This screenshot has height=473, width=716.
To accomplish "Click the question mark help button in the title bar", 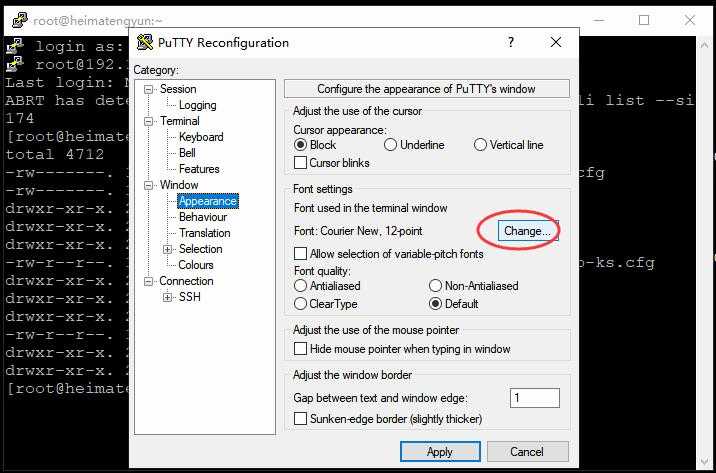I will coord(511,42).
